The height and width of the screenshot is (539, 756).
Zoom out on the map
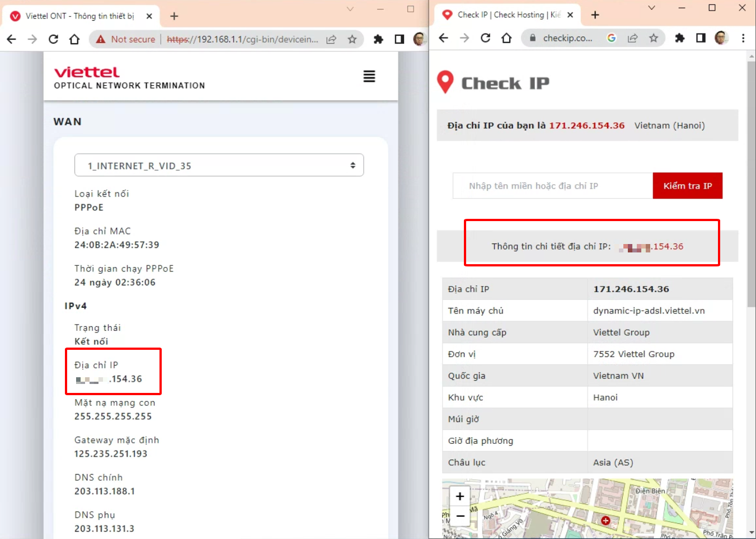[x=460, y=516]
